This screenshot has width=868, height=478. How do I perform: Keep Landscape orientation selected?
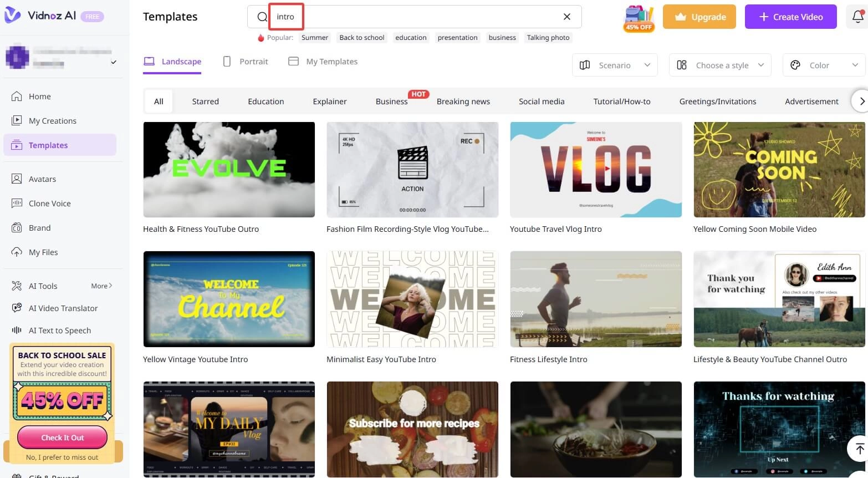click(172, 61)
